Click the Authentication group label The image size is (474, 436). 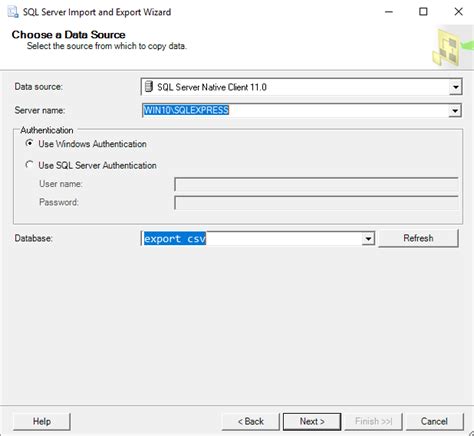(x=47, y=130)
